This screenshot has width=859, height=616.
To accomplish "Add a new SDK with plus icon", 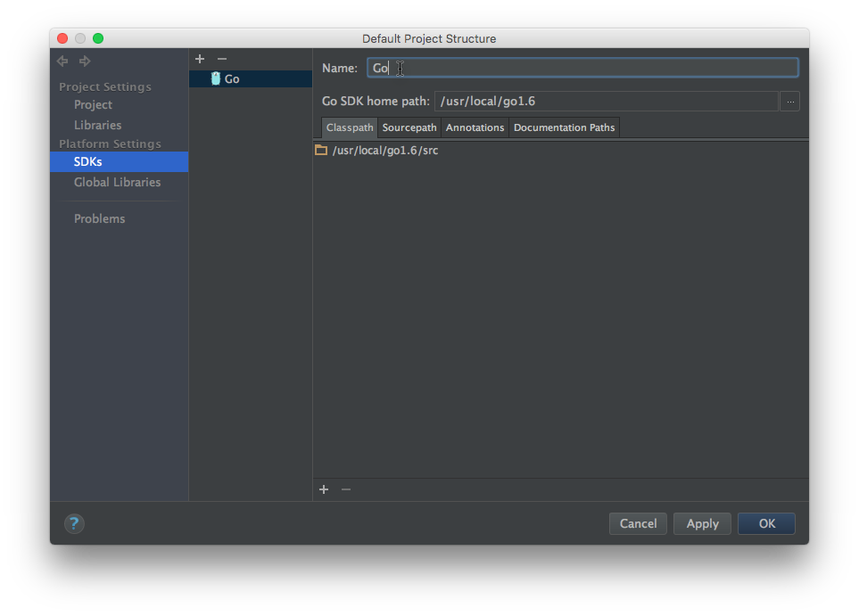I will pyautogui.click(x=200, y=59).
